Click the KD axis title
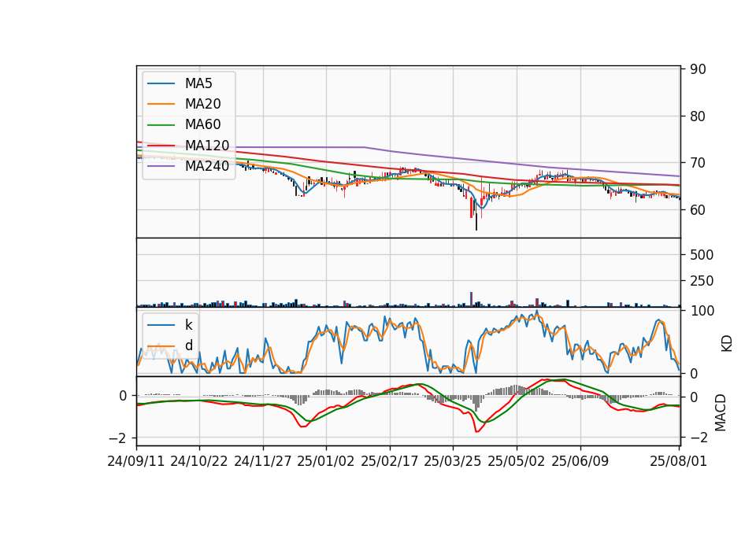Image resolution: width=756 pixels, height=543 pixels. 727,343
